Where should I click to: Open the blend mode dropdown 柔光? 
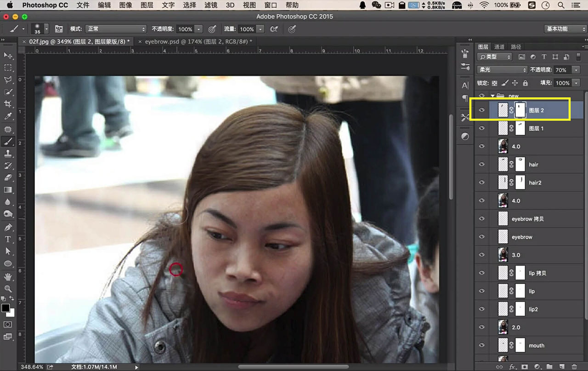(503, 70)
